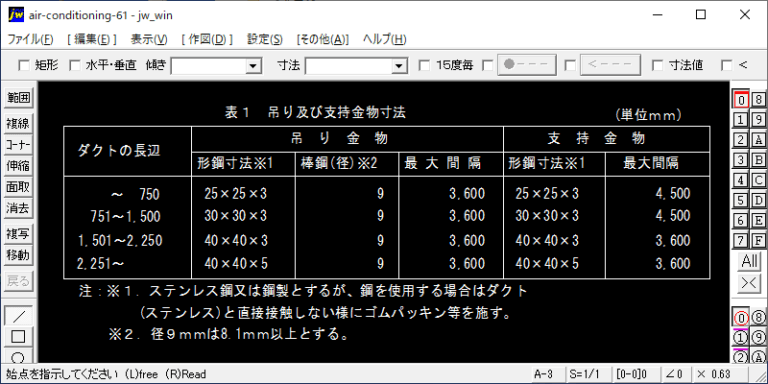Screen dimensions: 768x384
Task: Click the S=1/1 scale indicator
Action: click(588, 374)
